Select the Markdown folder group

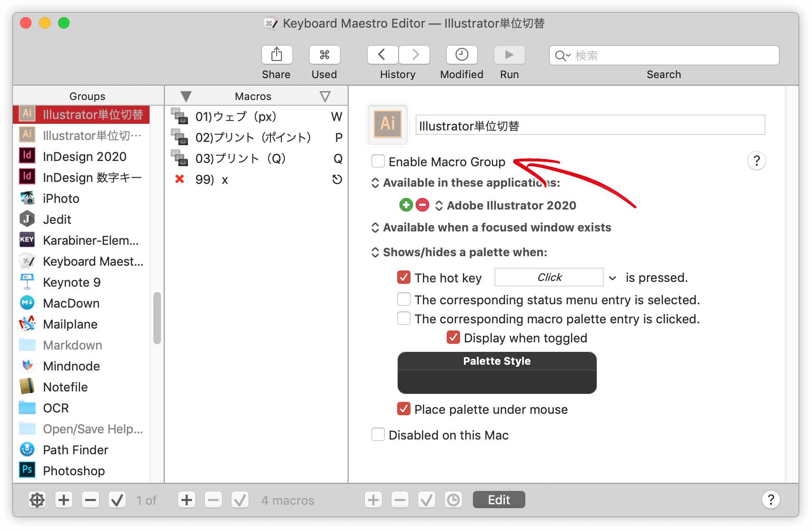81,345
